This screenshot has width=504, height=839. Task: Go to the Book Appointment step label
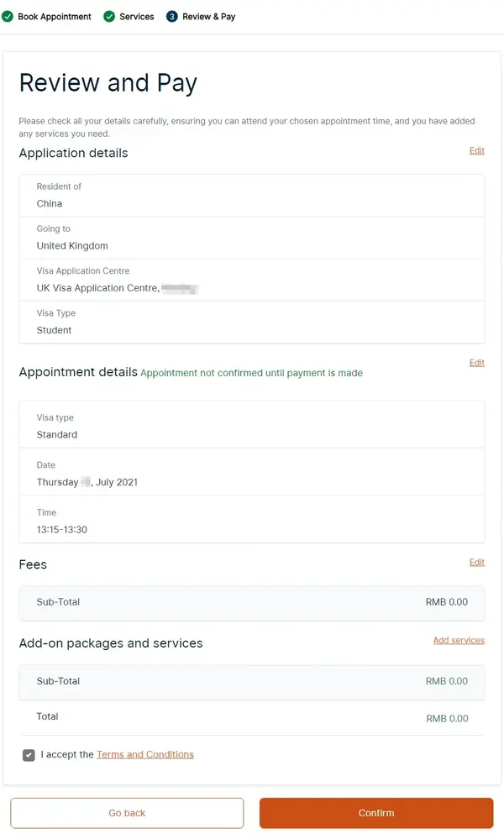(55, 17)
